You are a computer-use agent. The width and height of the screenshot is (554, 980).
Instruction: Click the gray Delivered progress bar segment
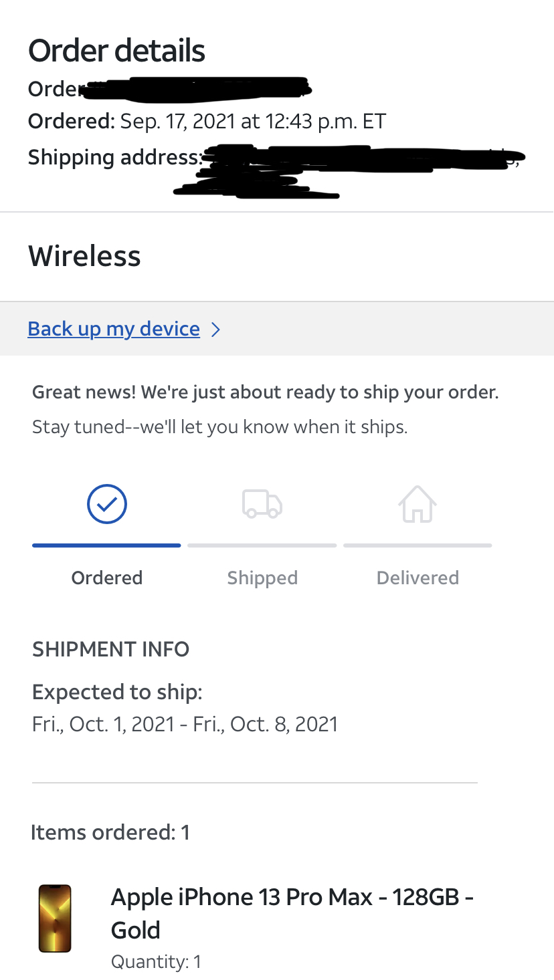[418, 545]
